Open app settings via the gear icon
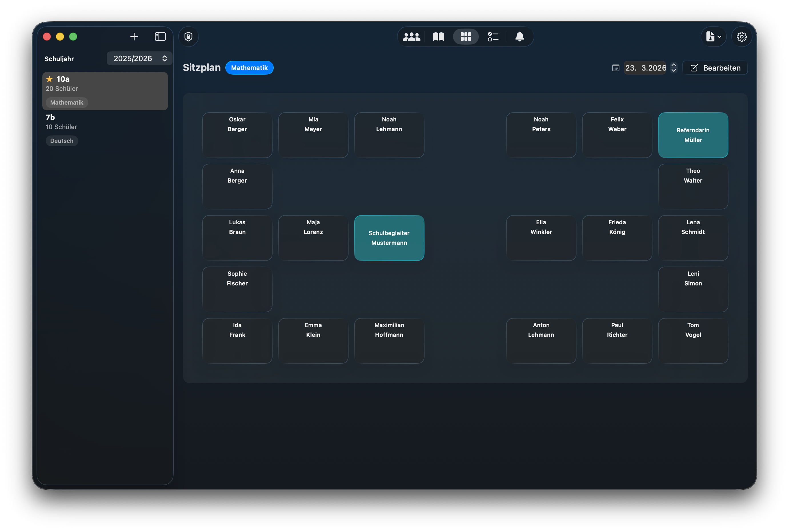The width and height of the screenshot is (789, 532). click(742, 36)
